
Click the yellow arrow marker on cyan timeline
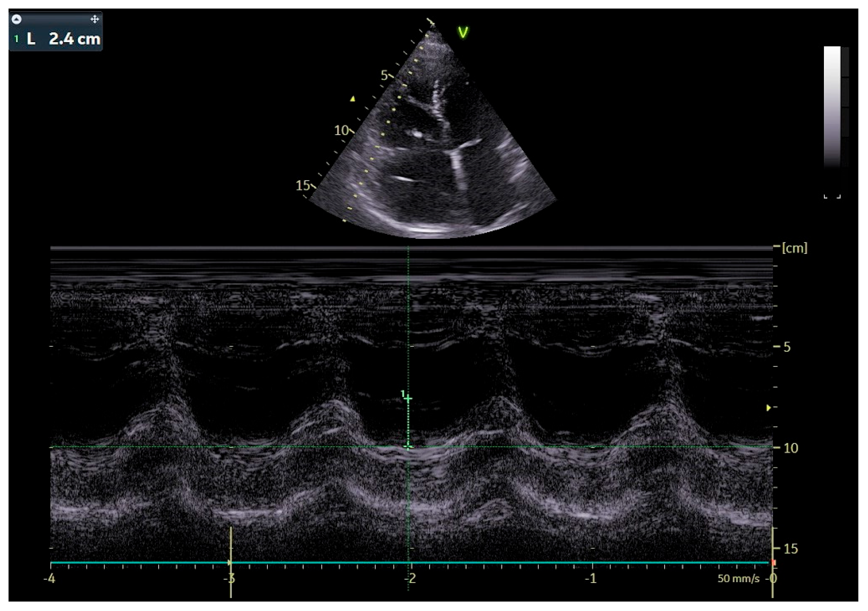[x=230, y=563]
